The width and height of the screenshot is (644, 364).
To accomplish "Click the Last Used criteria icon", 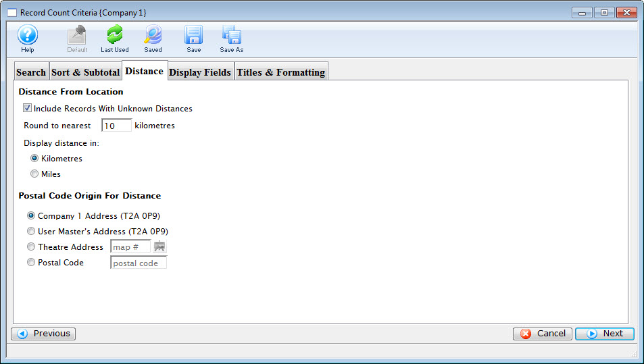I will [x=115, y=35].
